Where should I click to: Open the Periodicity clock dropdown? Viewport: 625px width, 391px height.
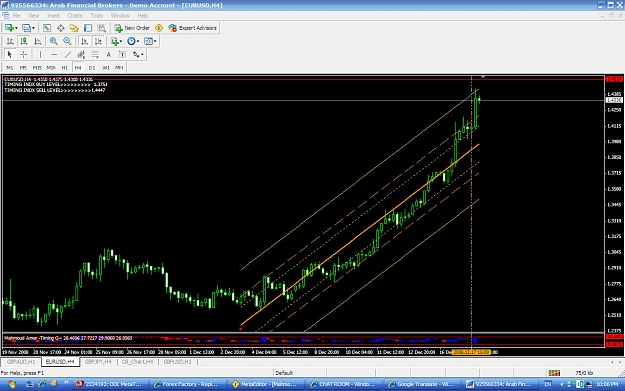click(x=133, y=41)
